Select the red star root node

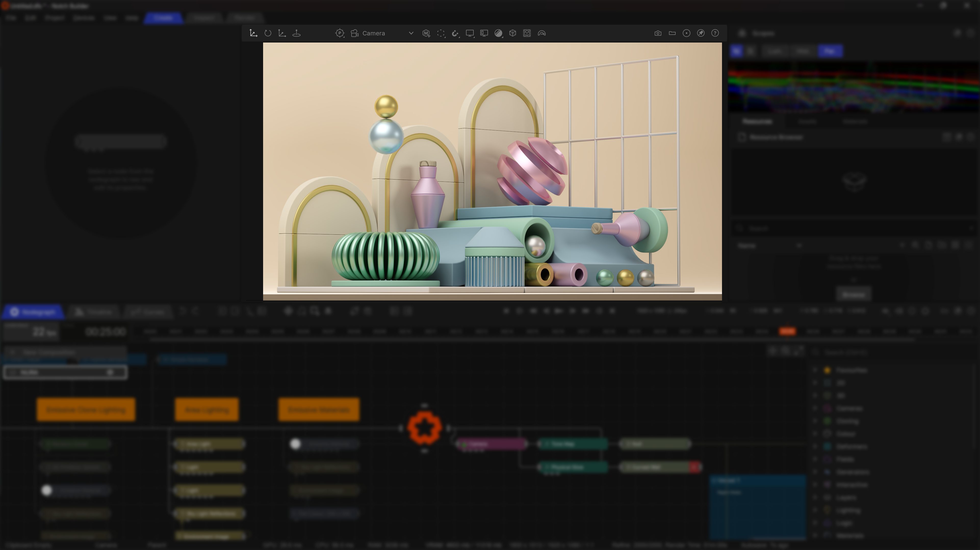pyautogui.click(x=424, y=428)
